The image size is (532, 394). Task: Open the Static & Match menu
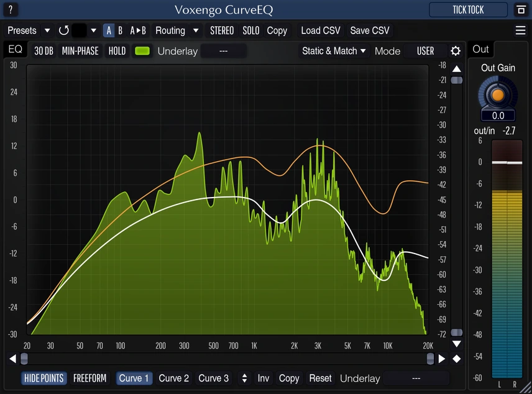pyautogui.click(x=334, y=51)
